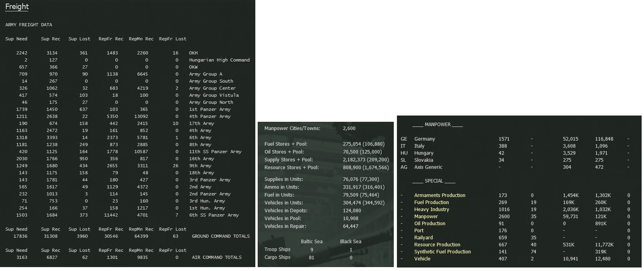This screenshot has width=644, height=271.
Task: Select the SPECIAL section heading
Action: pyautogui.click(x=434, y=181)
